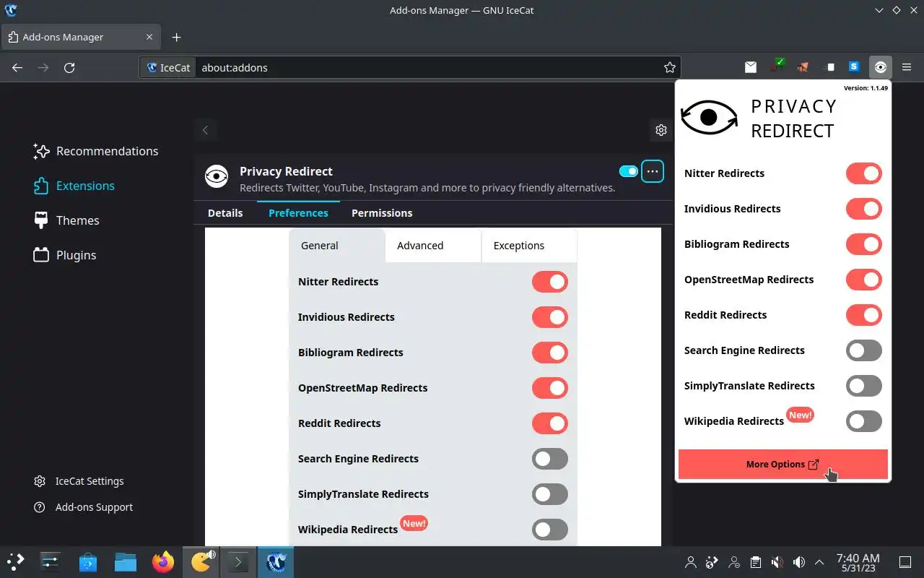Select the General preferences tab

tap(336, 246)
